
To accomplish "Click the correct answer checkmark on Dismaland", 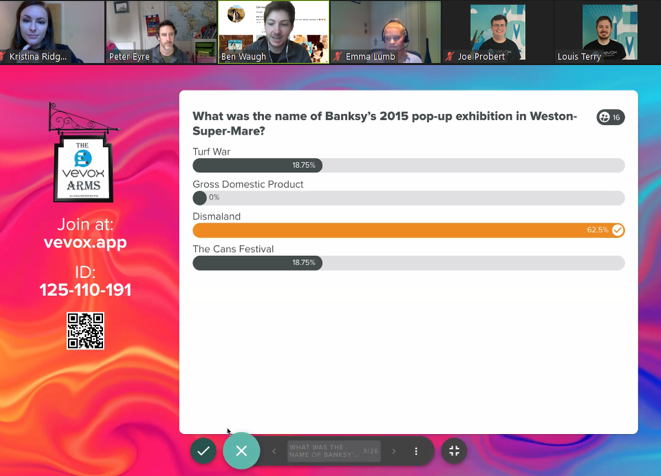I will [618, 230].
